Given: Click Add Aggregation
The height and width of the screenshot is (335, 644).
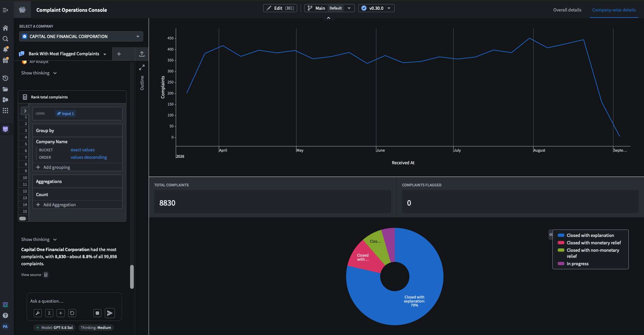Looking at the screenshot, I should point(56,205).
